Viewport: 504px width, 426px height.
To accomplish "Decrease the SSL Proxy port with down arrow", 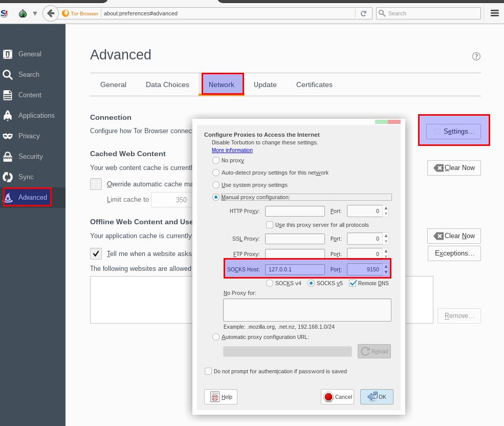I will coord(386,241).
